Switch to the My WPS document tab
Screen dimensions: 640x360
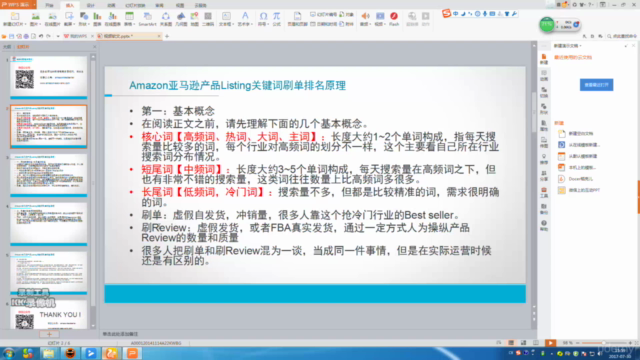pyautogui.click(x=78, y=36)
